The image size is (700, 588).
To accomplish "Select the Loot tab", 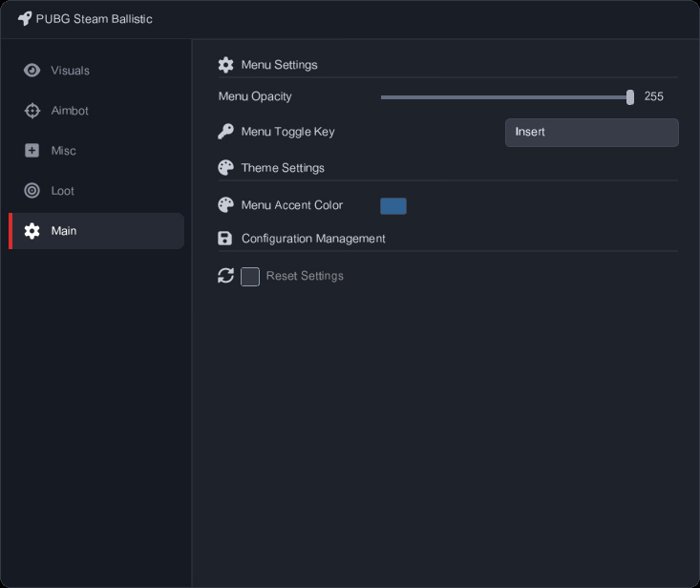I will pos(96,191).
